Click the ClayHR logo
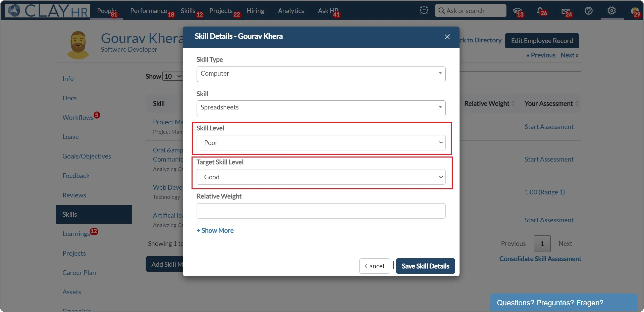644x312 pixels. click(x=47, y=11)
